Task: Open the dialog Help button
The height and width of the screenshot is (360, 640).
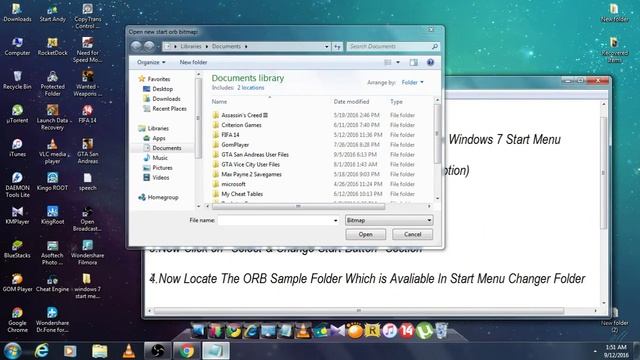Action: tap(430, 62)
